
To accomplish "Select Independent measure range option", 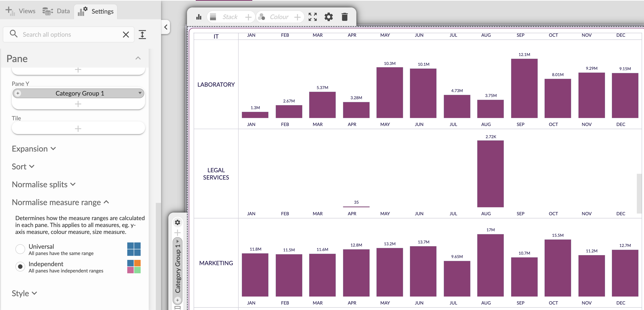I will 20,266.
